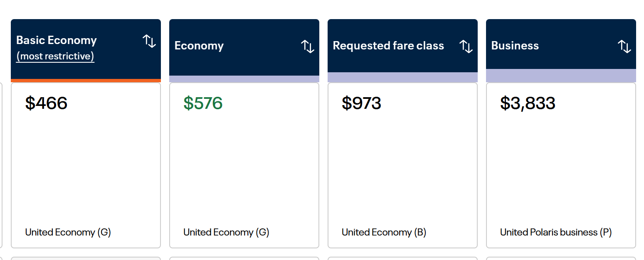The image size is (644, 260).
Task: Click the Basic Economy header title
Action: point(57,40)
